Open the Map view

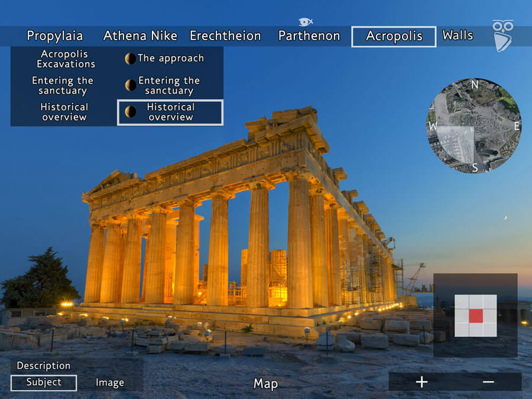[265, 384]
